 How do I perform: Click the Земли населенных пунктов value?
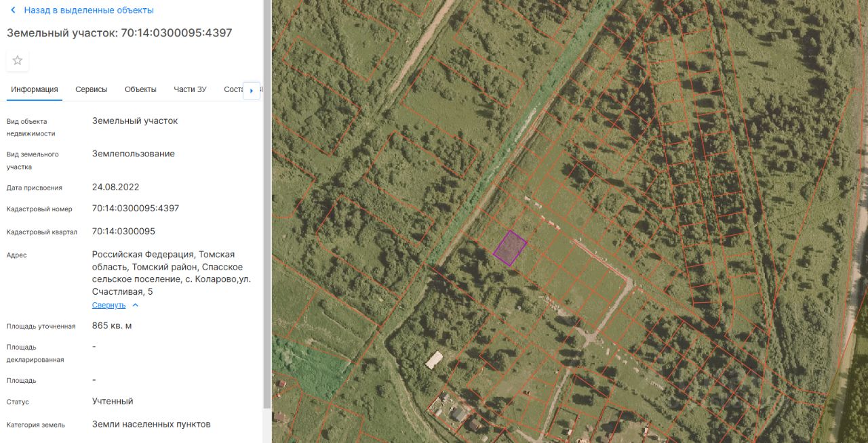coord(151,425)
